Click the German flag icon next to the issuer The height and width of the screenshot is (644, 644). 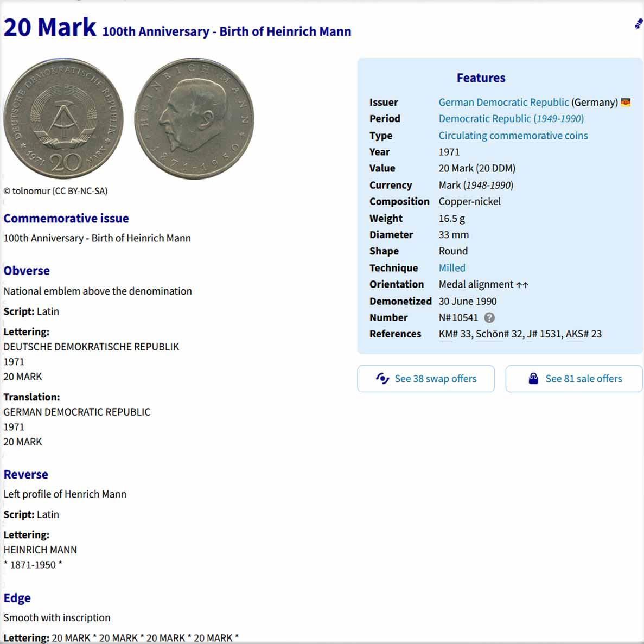point(626,103)
